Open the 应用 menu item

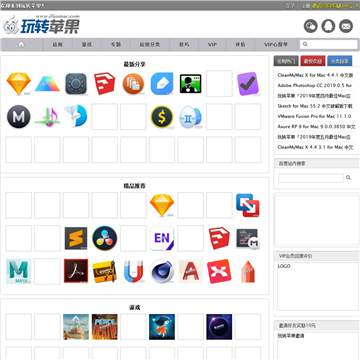[58, 44]
